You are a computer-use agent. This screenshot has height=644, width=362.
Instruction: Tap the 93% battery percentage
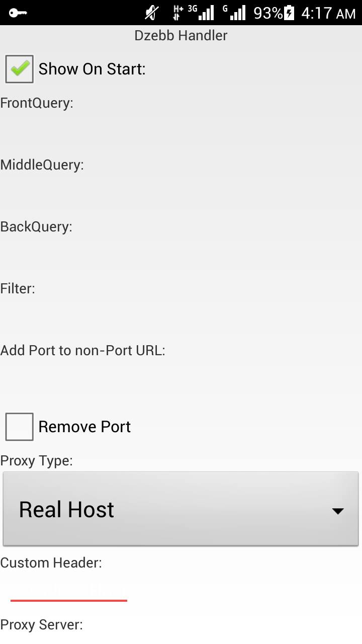point(268,13)
